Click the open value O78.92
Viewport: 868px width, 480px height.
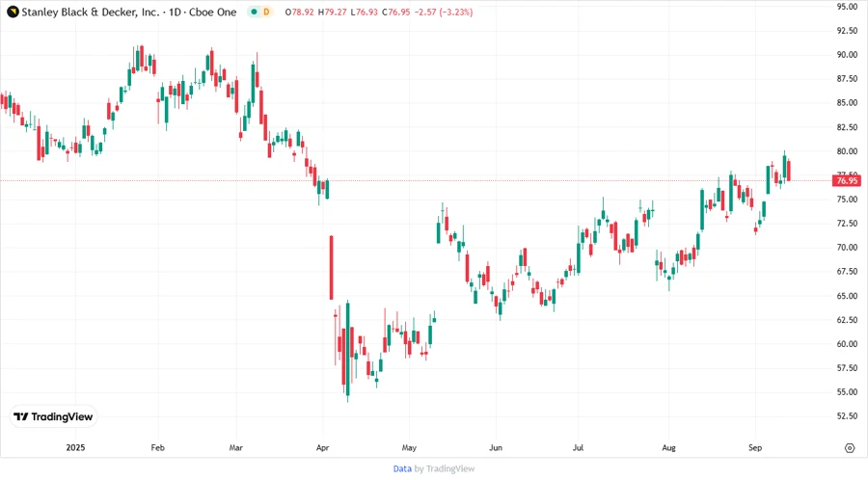pos(300,12)
